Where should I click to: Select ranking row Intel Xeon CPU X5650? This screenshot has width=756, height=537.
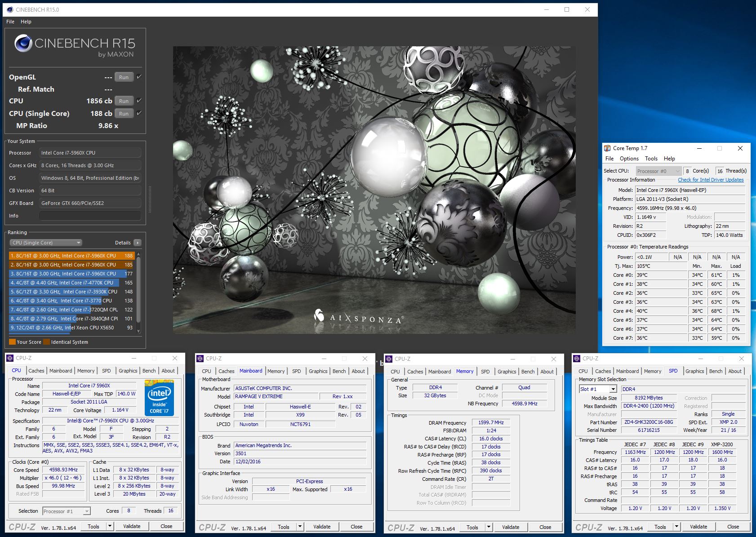(72, 328)
